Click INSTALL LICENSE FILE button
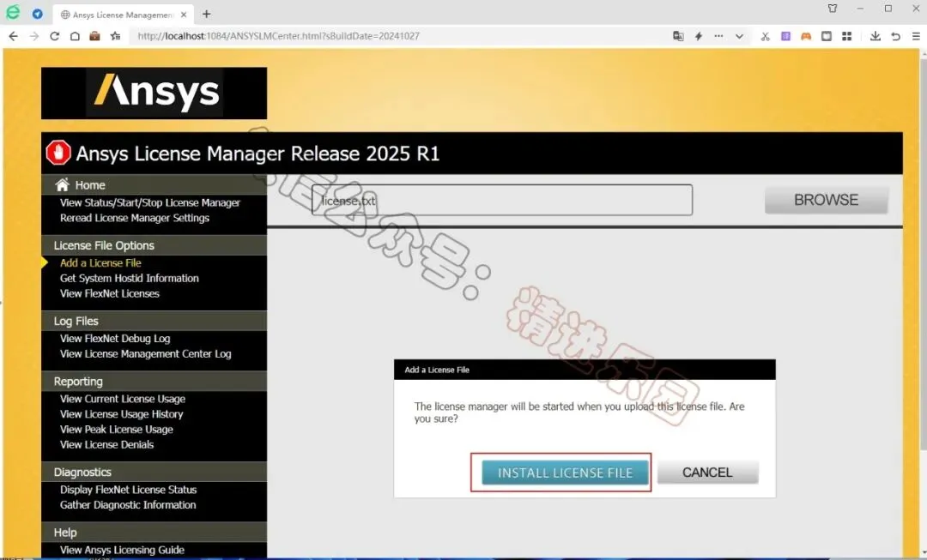Image resolution: width=927 pixels, height=560 pixels. [x=565, y=473]
